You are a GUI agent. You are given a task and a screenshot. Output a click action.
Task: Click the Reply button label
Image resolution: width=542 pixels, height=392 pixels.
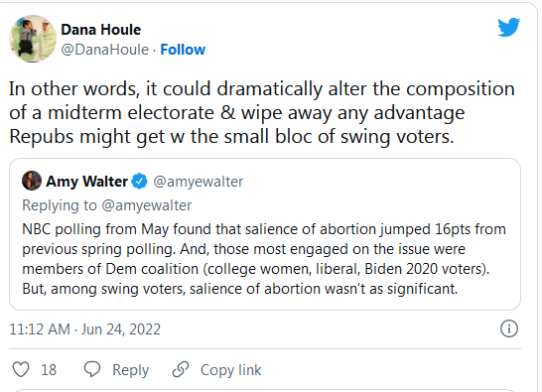point(130,370)
